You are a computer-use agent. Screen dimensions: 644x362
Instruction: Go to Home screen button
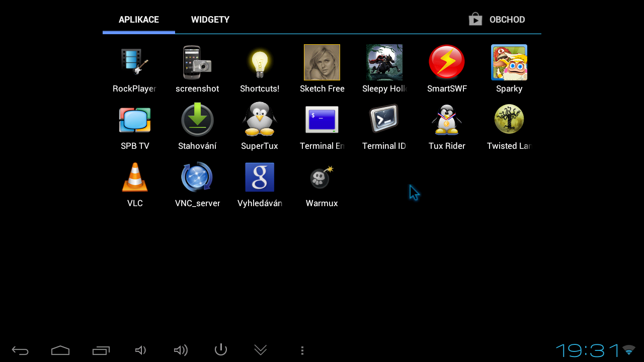(60, 350)
